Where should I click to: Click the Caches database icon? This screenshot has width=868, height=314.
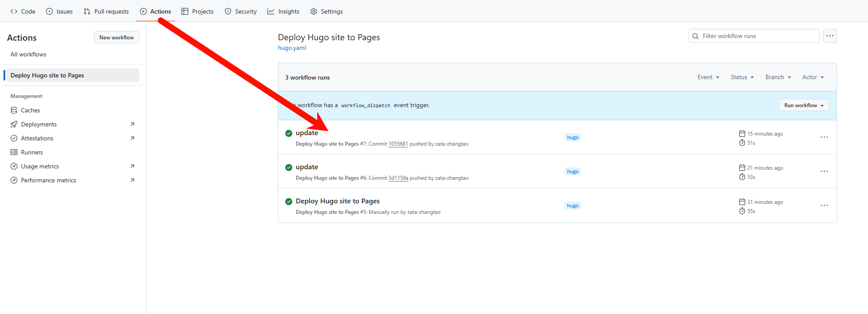pos(14,110)
